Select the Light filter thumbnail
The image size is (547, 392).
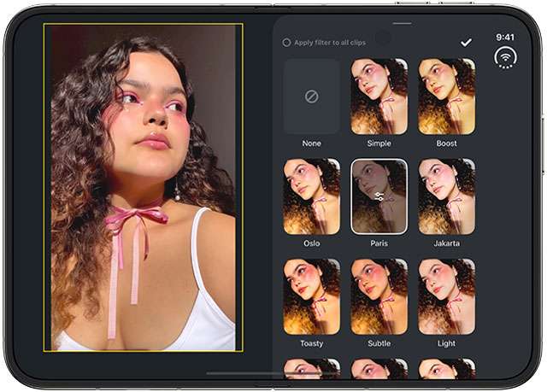click(x=446, y=296)
